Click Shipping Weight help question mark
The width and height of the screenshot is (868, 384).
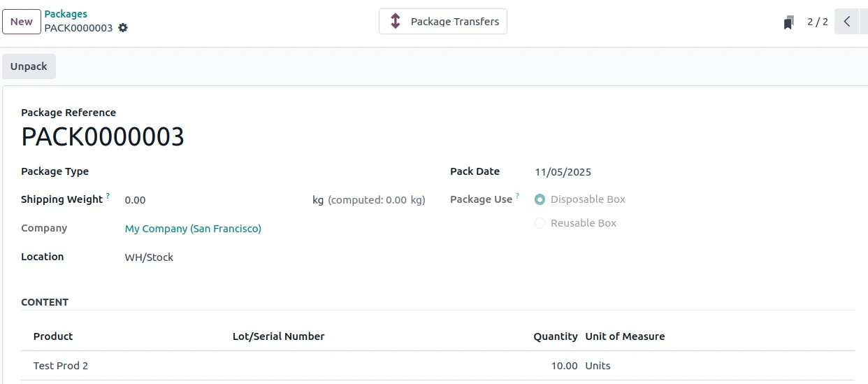(x=108, y=197)
